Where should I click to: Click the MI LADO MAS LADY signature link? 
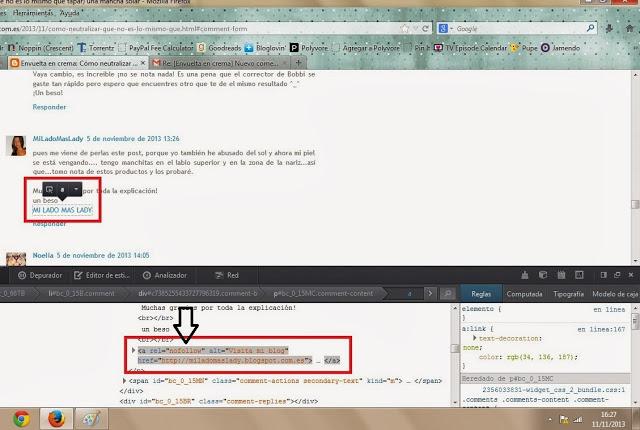click(62, 210)
